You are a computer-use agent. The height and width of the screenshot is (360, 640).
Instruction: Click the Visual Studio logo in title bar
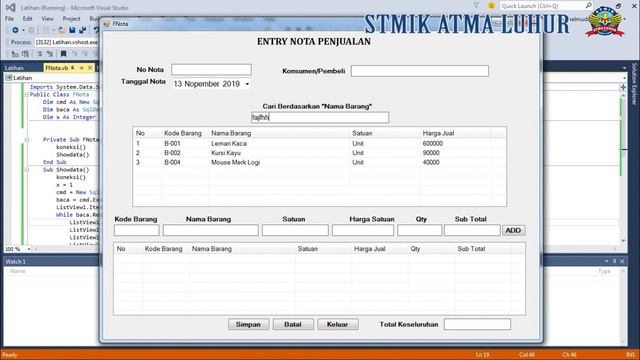[11, 7]
